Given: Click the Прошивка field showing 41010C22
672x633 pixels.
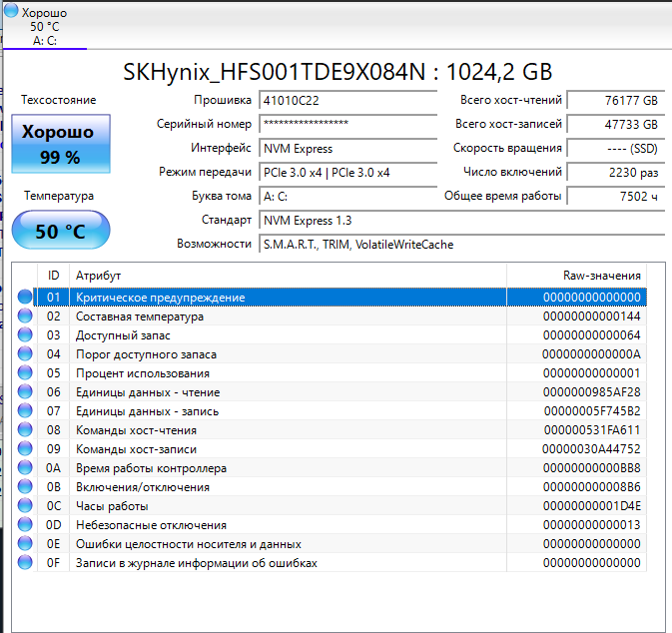Looking at the screenshot, I should [x=347, y=101].
